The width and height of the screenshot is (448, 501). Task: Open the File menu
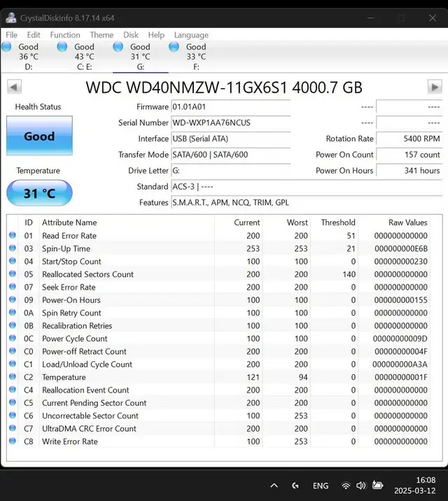[x=11, y=35]
